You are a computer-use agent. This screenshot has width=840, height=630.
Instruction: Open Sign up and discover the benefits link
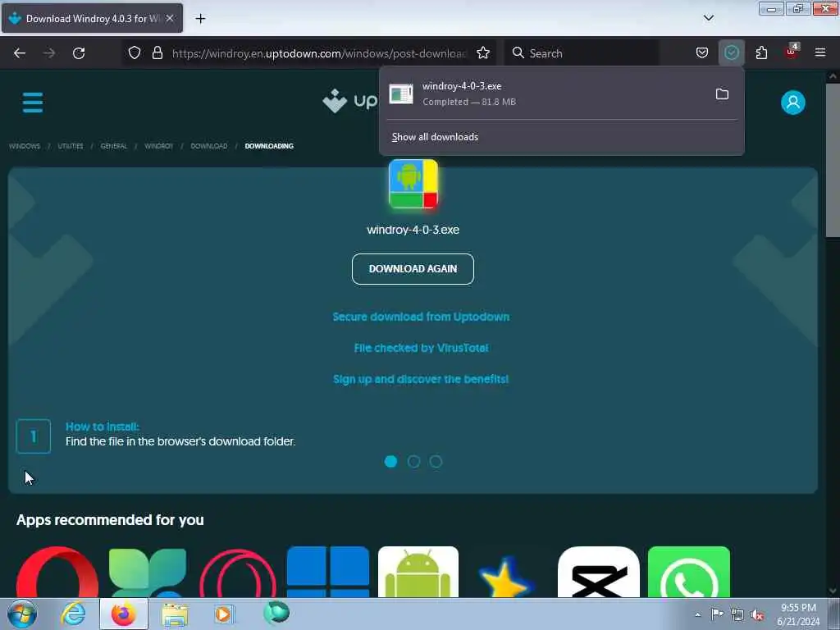point(421,379)
